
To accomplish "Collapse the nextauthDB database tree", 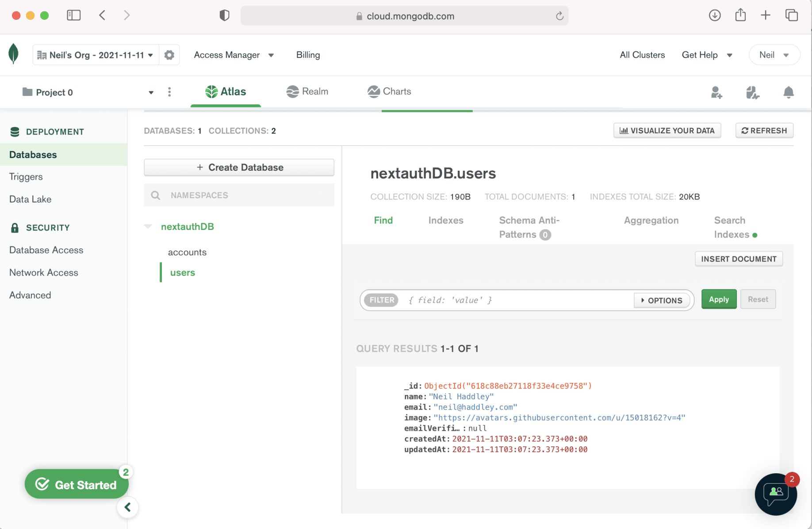I will tap(148, 226).
